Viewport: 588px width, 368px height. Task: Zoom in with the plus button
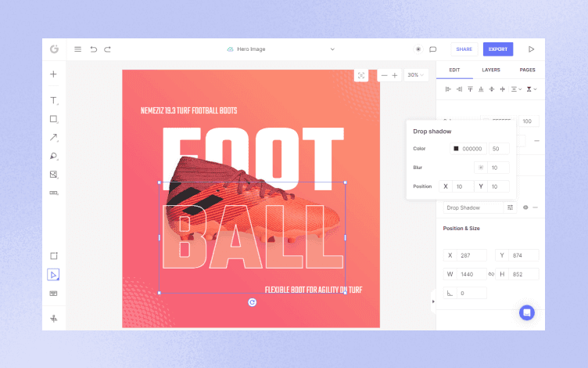point(395,75)
